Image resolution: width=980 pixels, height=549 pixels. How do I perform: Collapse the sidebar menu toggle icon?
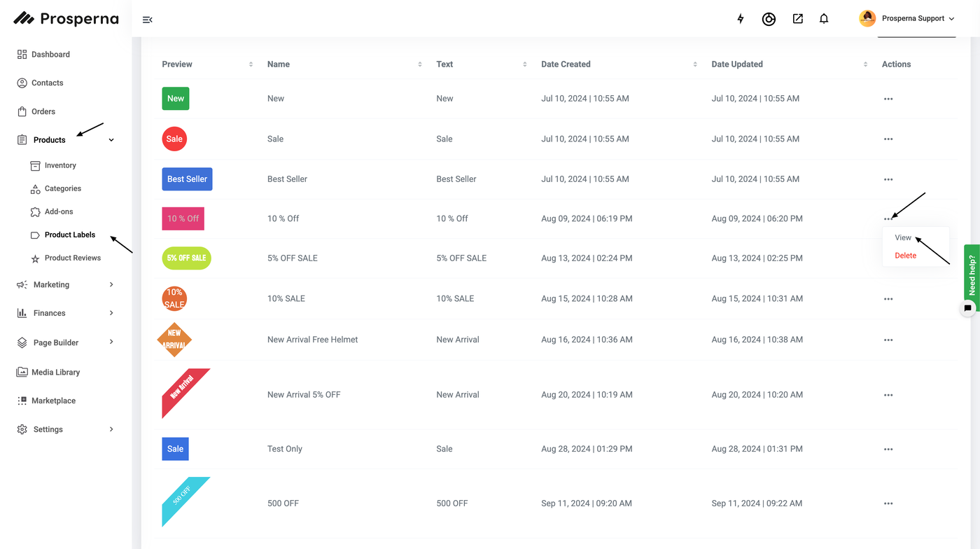click(x=148, y=20)
